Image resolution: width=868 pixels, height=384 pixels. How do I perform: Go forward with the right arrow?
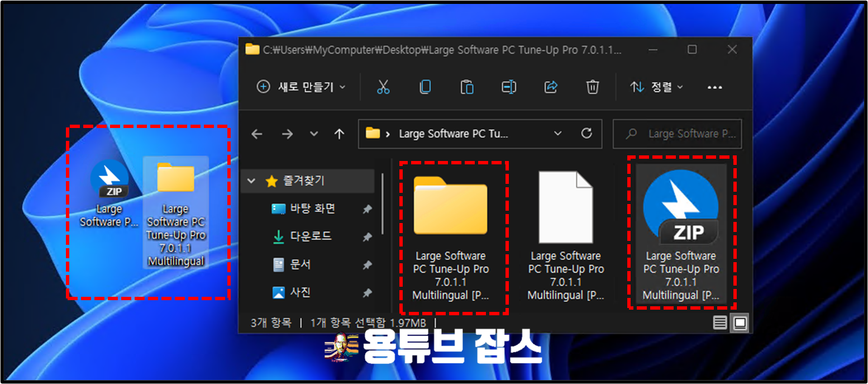tap(287, 134)
